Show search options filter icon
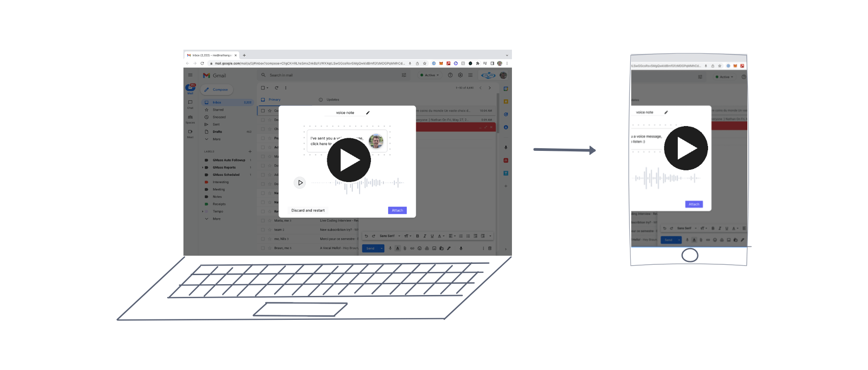Image resolution: width=868 pixels, height=370 pixels. coord(404,75)
